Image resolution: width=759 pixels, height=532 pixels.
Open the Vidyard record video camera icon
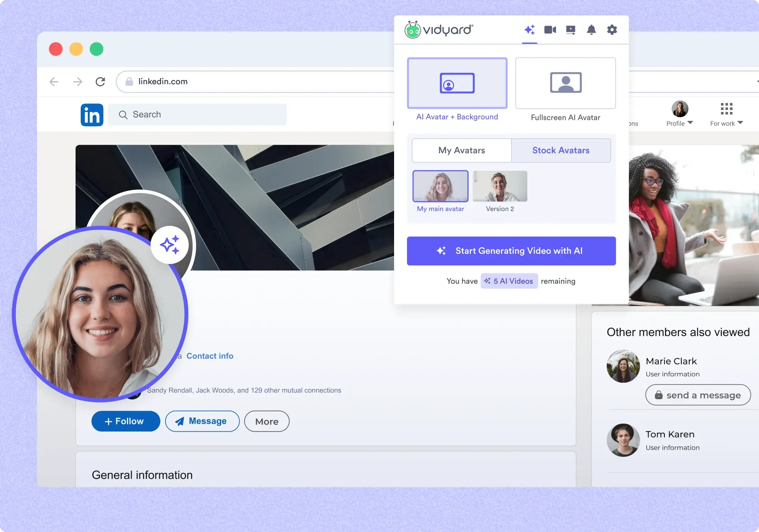point(550,30)
